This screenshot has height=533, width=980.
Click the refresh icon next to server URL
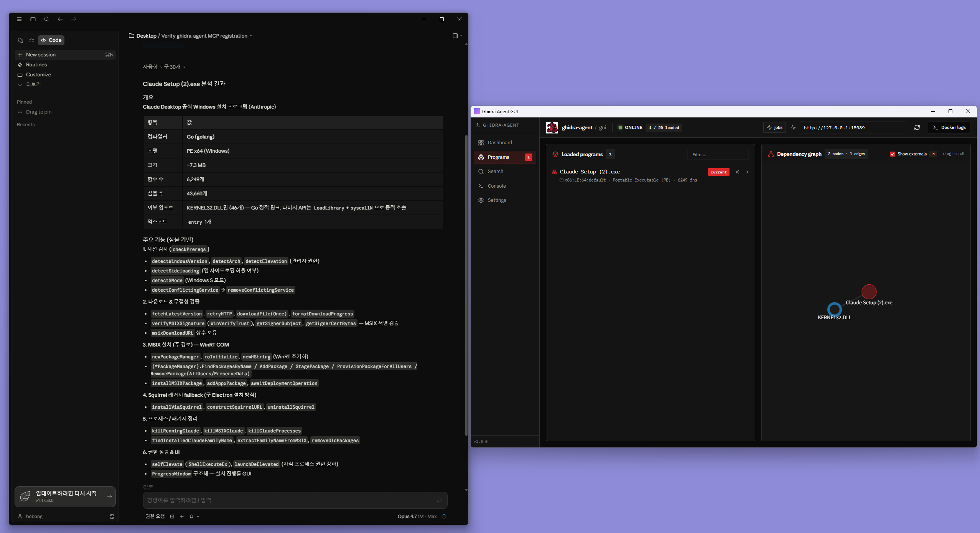tap(917, 127)
